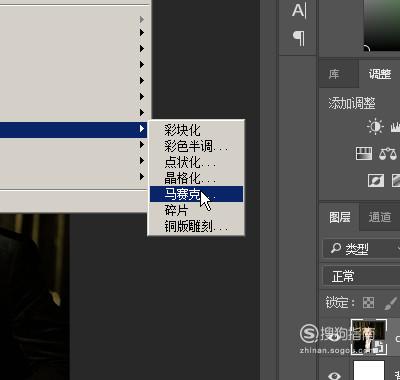Open the 类型 layer filter dropdown

pyautogui.click(x=362, y=248)
